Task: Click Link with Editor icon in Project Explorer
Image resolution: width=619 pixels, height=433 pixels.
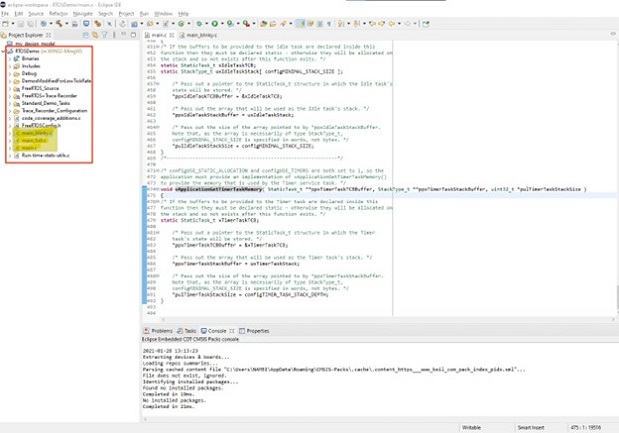Action: [95, 35]
